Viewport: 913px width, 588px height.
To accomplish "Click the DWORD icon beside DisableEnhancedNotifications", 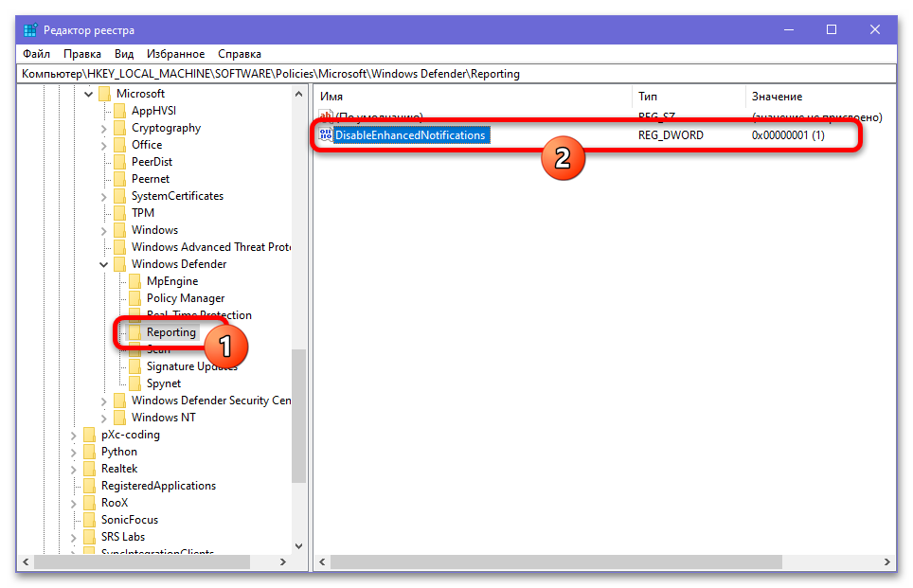I will [326, 135].
